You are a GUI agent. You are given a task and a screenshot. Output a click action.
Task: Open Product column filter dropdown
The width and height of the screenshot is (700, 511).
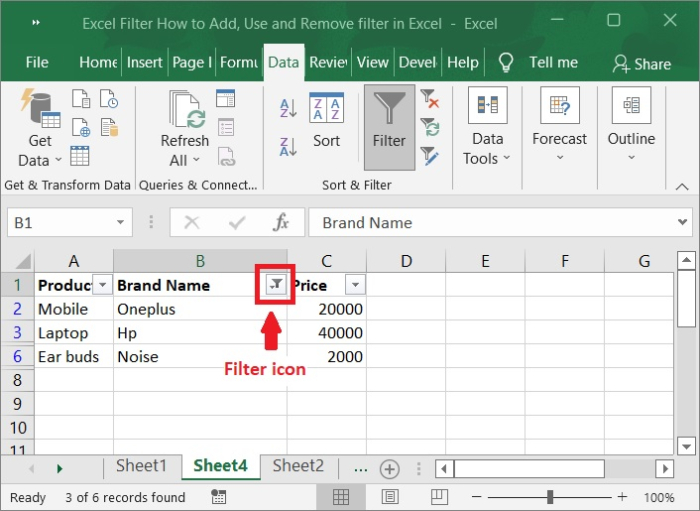click(103, 285)
